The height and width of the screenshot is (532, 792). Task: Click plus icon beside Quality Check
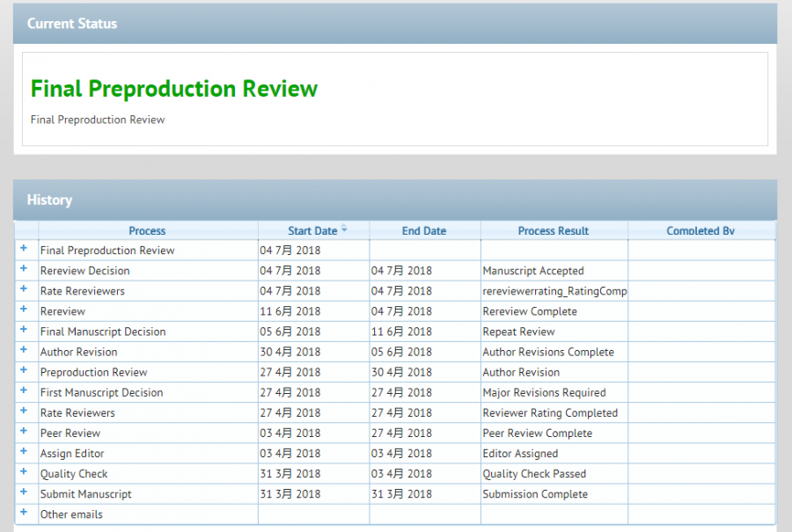pos(24,472)
